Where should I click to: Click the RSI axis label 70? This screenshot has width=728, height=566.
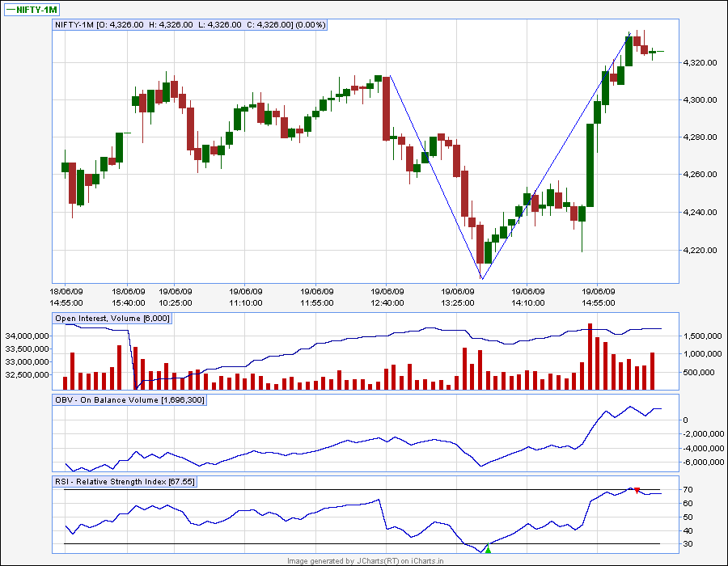click(x=688, y=490)
